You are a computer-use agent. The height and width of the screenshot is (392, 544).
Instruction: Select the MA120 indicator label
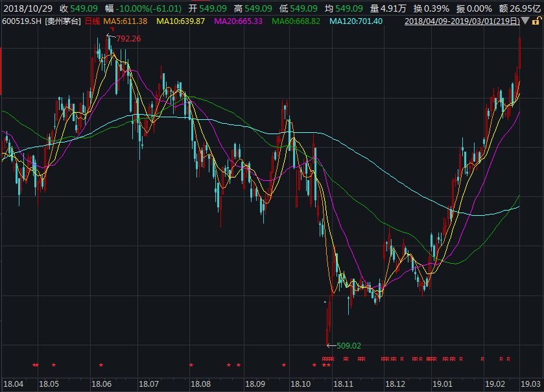click(356, 21)
